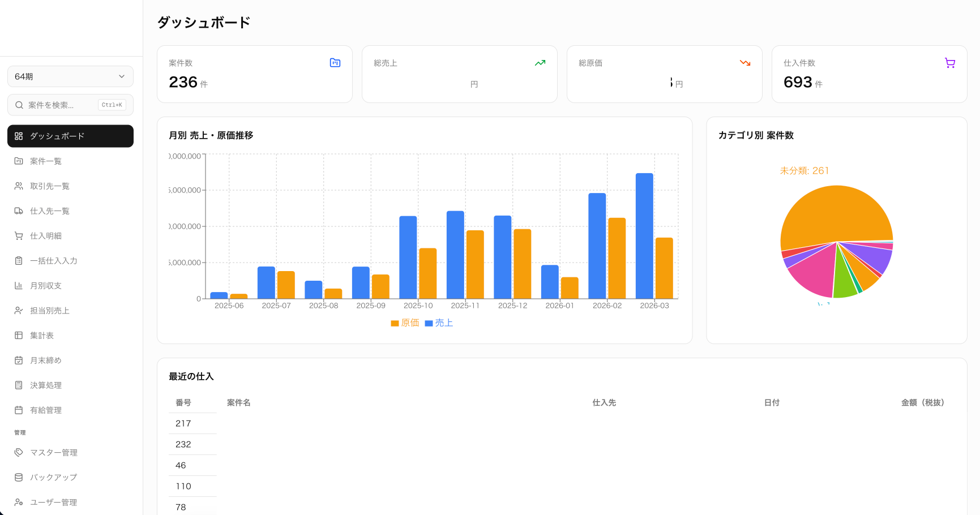The height and width of the screenshot is (515, 980).
Task: Click row number 78 in 最近の仕入
Action: pos(181,507)
